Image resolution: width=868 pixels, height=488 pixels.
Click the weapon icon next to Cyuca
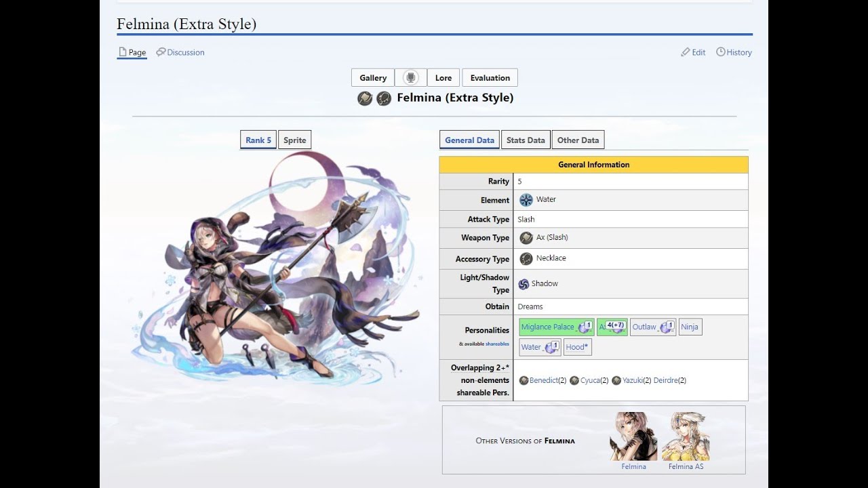574,381
